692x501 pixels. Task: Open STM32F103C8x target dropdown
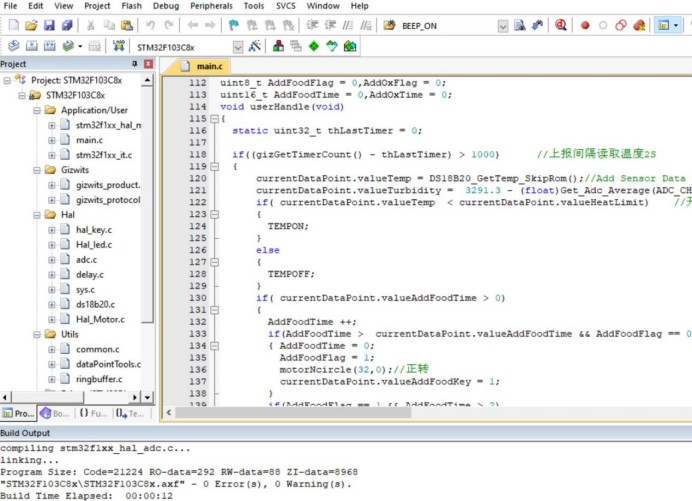coord(238,47)
